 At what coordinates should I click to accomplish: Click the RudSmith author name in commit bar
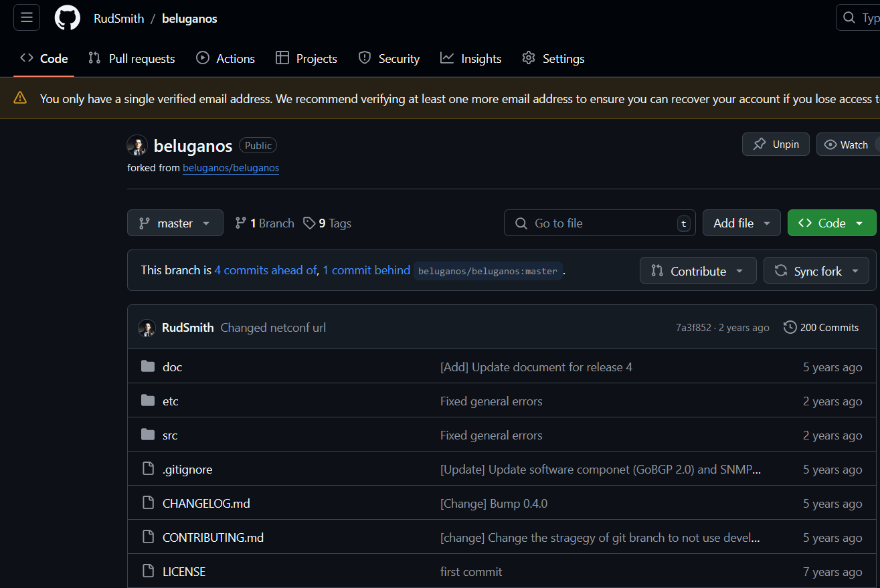tap(188, 328)
